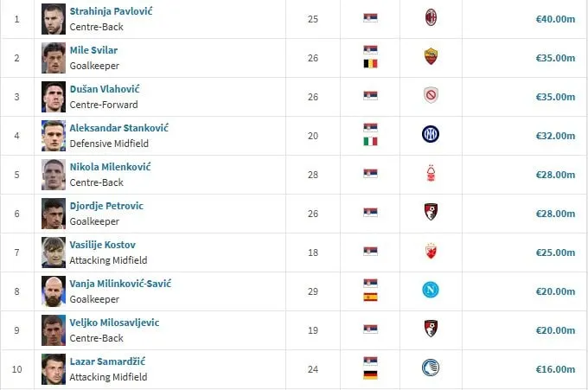Click the Napoli club crest

tap(431, 290)
